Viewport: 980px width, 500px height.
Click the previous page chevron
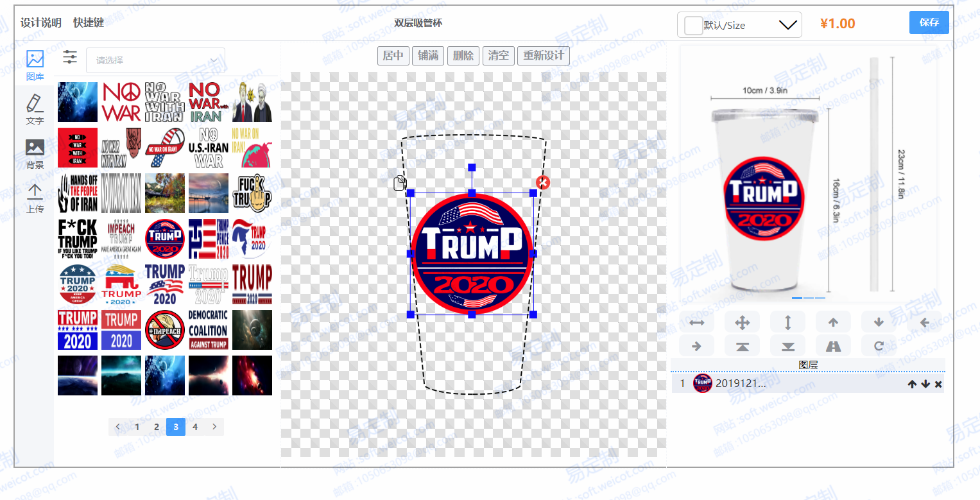[118, 426]
